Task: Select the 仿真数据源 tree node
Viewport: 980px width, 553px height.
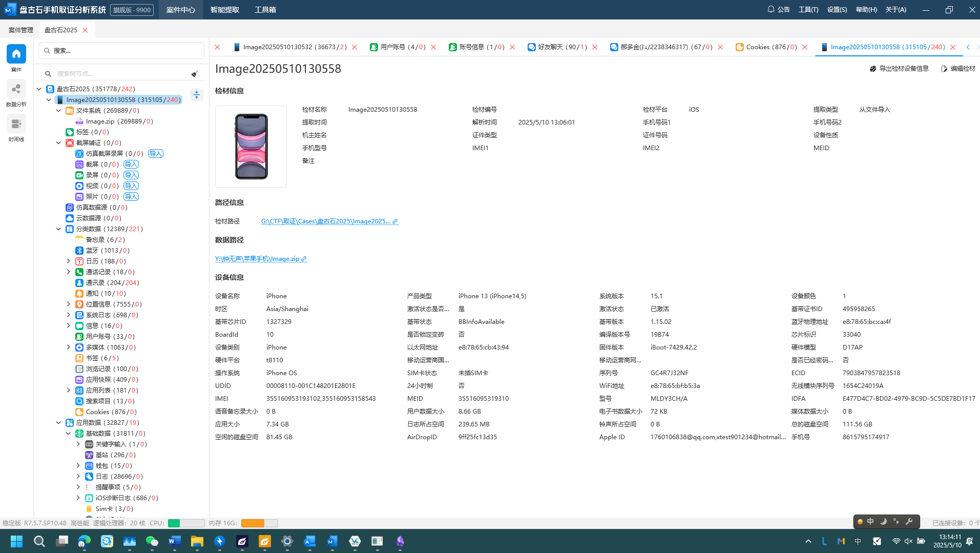Action: click(97, 208)
